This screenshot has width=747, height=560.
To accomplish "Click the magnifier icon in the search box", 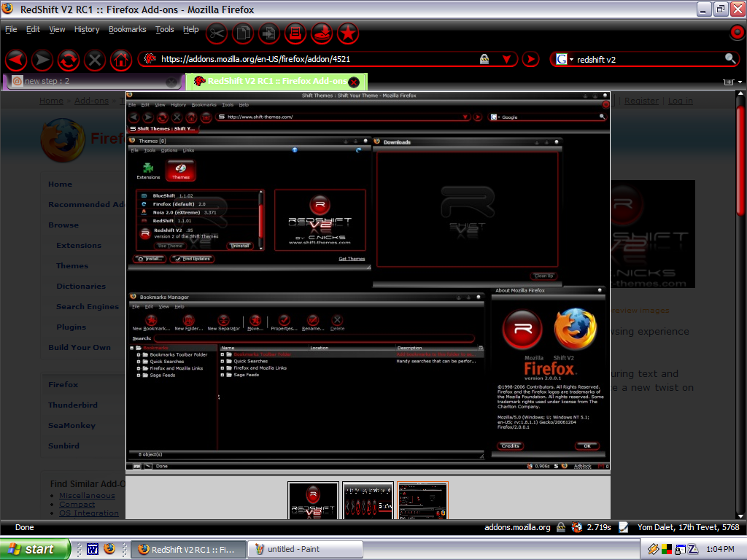I will pyautogui.click(x=729, y=58).
